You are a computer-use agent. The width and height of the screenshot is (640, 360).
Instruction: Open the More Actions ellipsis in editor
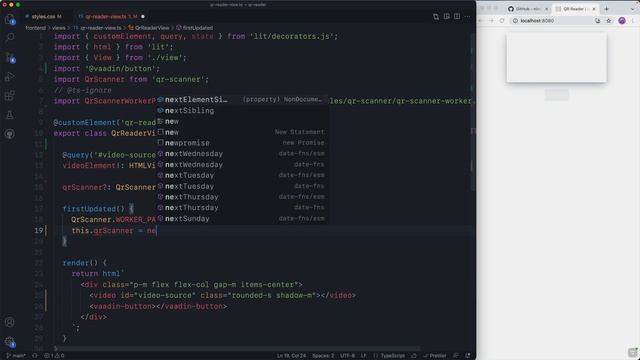467,16
